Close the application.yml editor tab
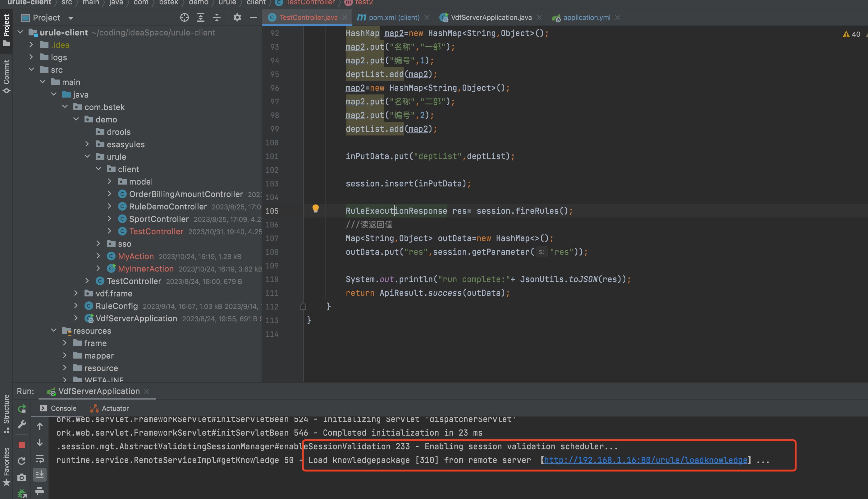The image size is (868, 499). (x=618, y=17)
